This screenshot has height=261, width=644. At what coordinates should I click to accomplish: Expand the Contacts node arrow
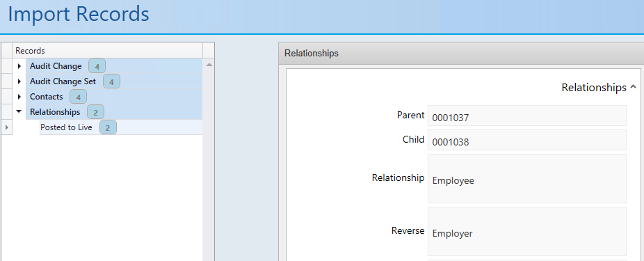pyautogui.click(x=19, y=97)
